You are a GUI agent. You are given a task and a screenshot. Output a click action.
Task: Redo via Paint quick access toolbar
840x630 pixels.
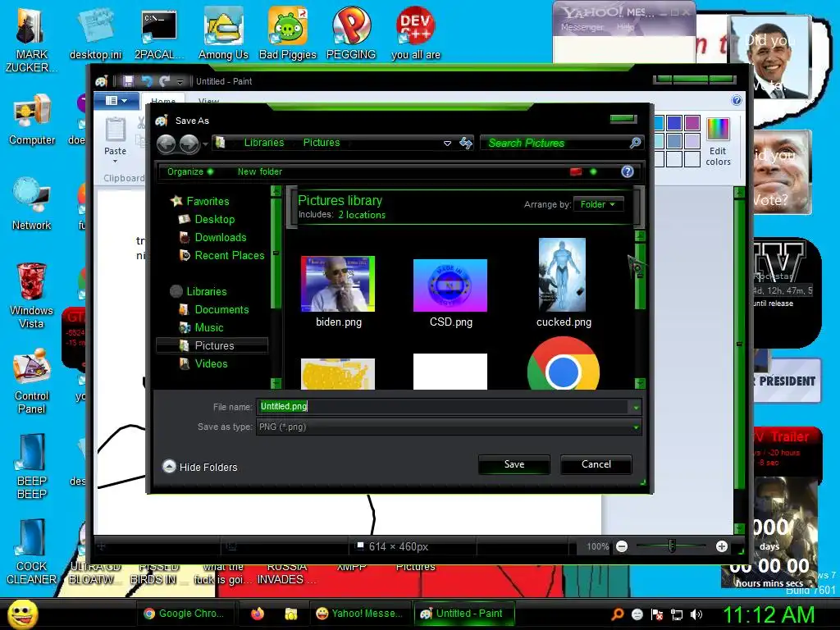pos(164,81)
